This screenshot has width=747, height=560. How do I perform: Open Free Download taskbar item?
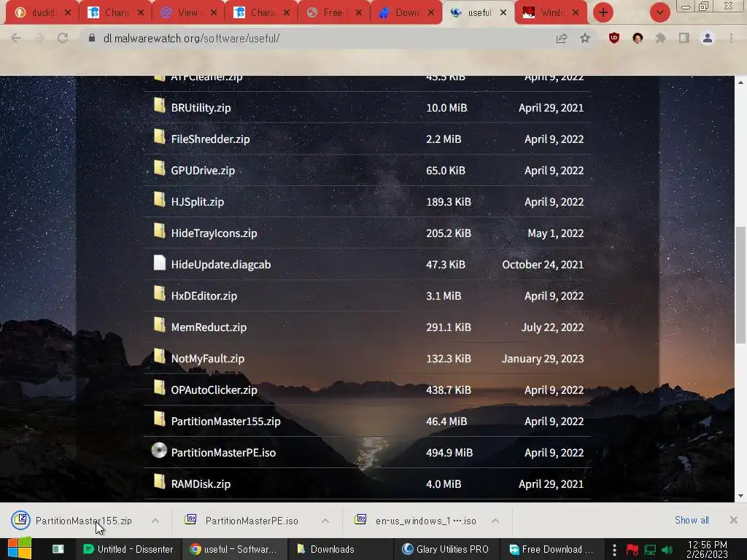pyautogui.click(x=551, y=549)
